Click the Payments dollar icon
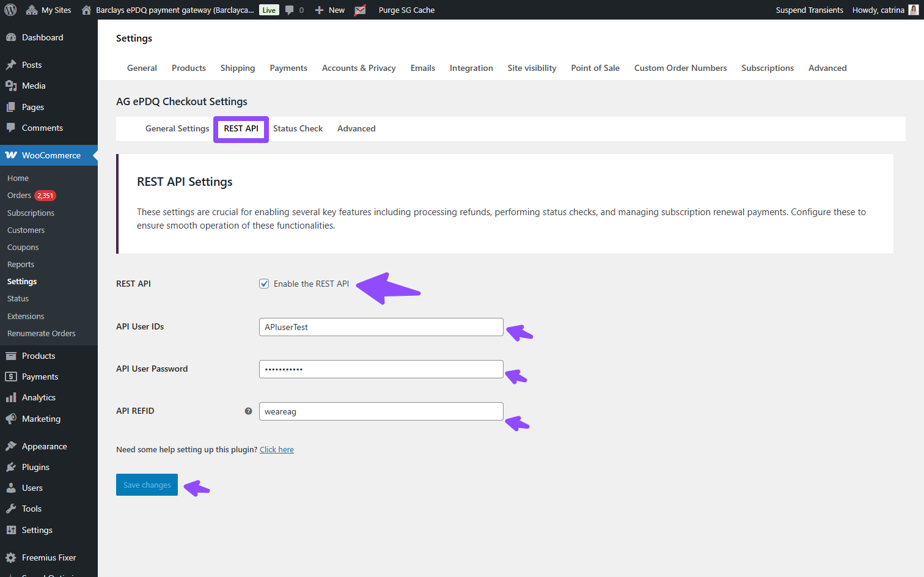Screen dimensions: 924x577 (x=11, y=377)
